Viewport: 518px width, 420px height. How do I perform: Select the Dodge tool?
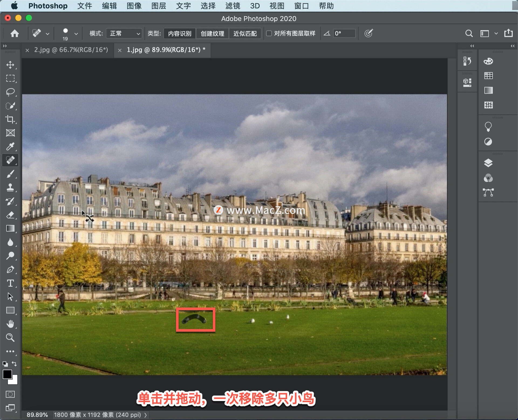(x=10, y=256)
